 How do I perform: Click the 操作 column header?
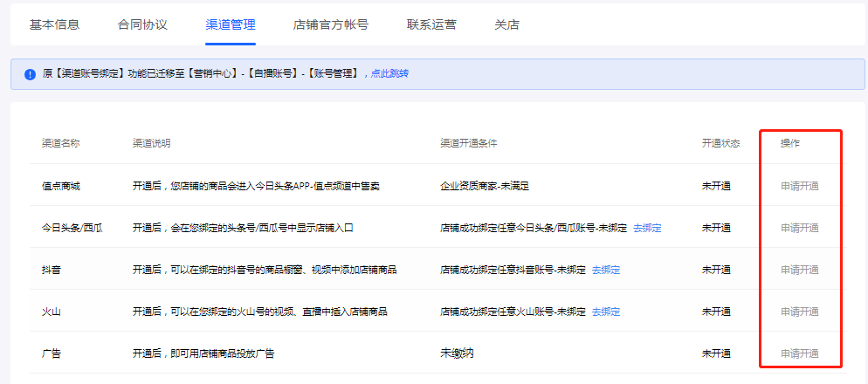[790, 143]
